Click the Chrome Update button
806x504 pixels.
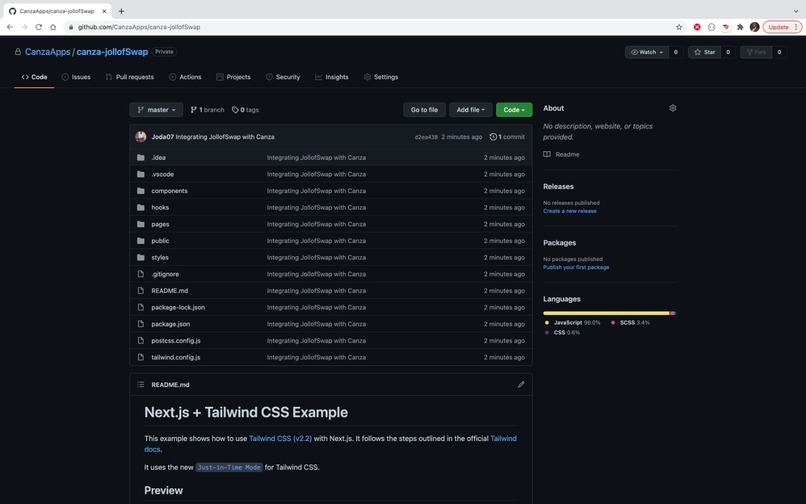[782, 27]
